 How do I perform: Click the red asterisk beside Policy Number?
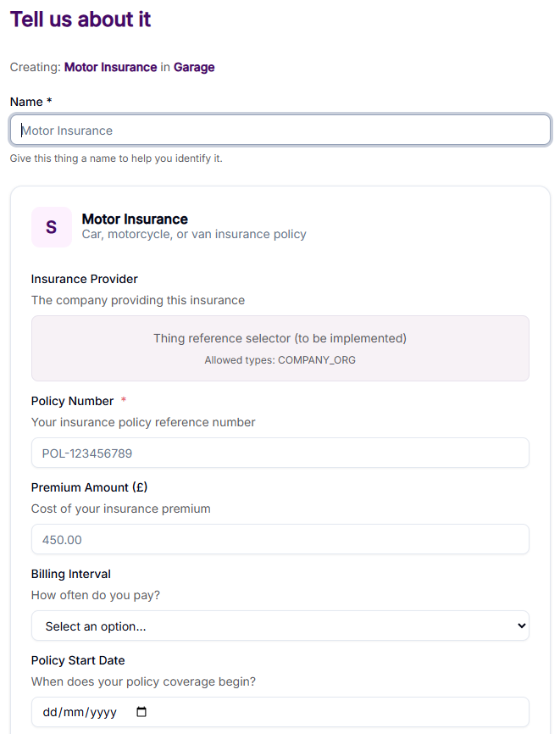(x=122, y=400)
